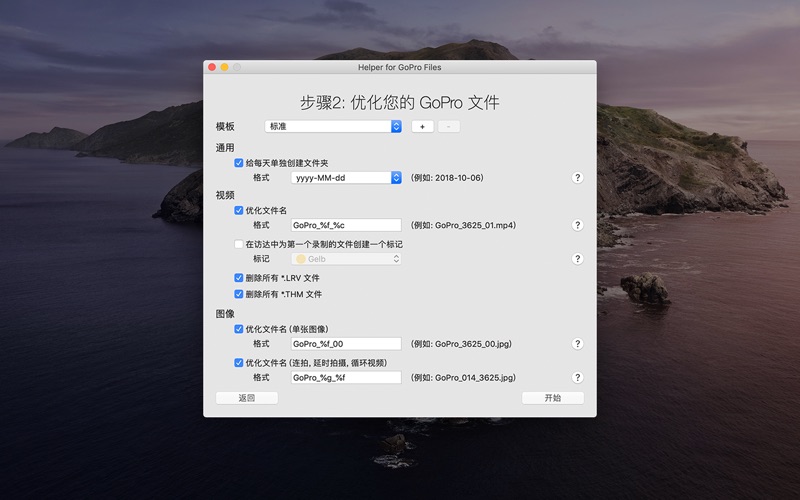Add a new template with plus button
The height and width of the screenshot is (500, 800).
pos(422,127)
